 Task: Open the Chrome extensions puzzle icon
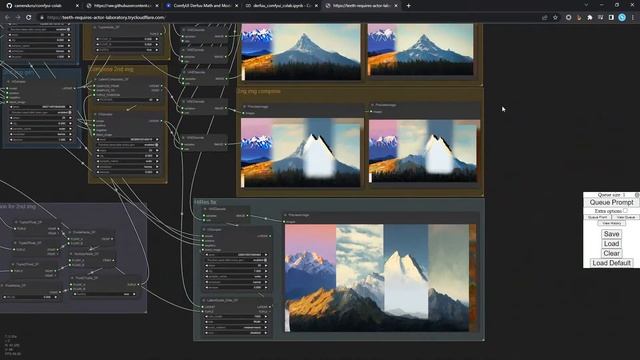(x=590, y=18)
